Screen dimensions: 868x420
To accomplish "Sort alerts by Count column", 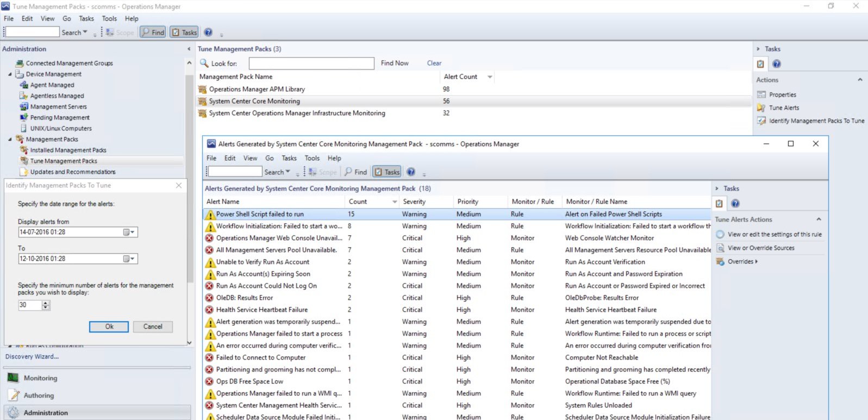I will pos(372,202).
